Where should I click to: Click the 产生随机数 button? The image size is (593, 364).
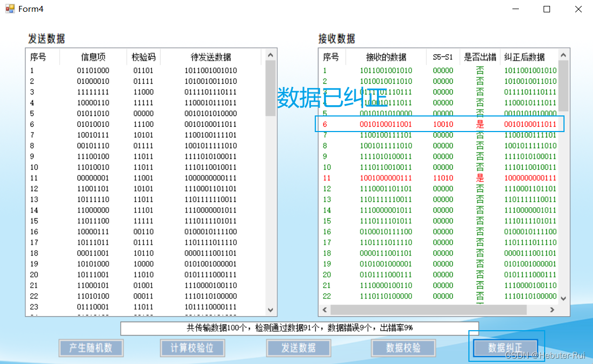coord(91,348)
